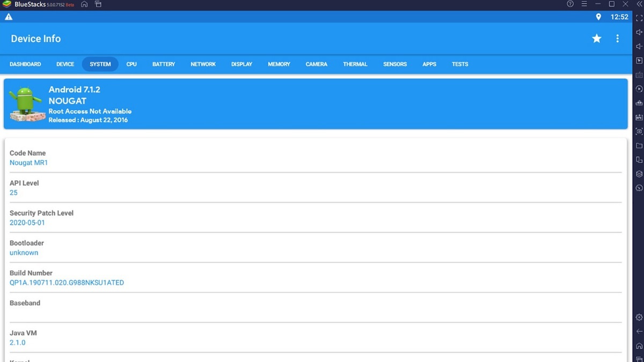Switch to the CPU tab

tap(131, 64)
